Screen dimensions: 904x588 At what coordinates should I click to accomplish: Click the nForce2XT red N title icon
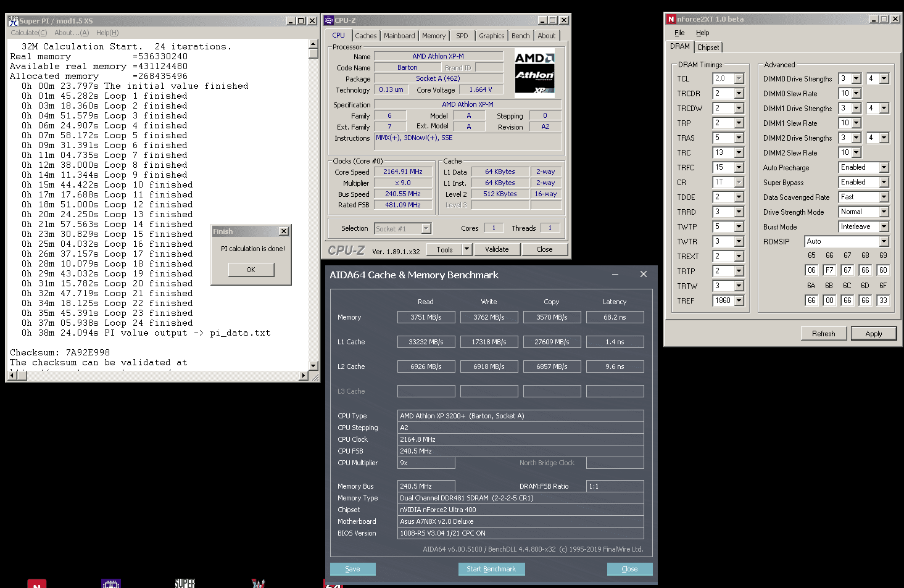pos(671,19)
